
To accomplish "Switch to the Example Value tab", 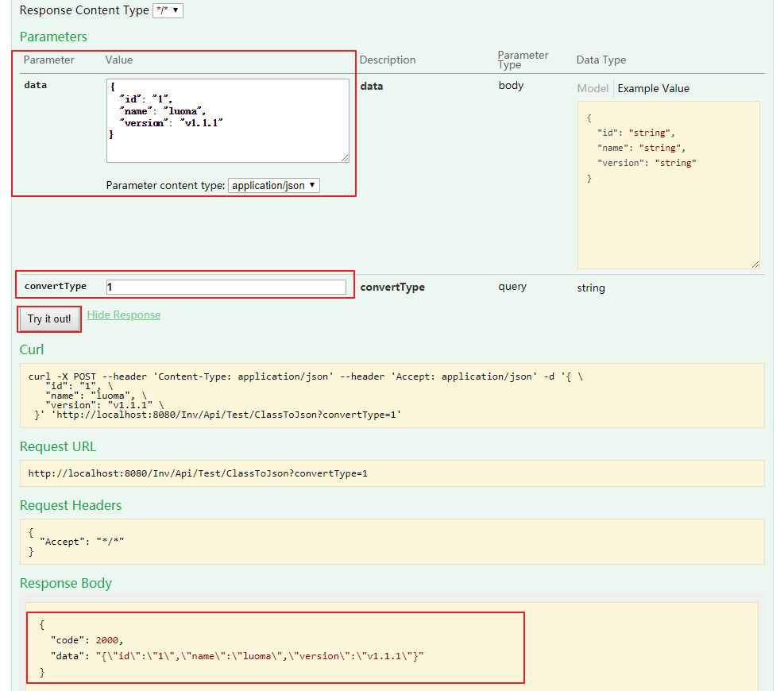I will tap(653, 88).
